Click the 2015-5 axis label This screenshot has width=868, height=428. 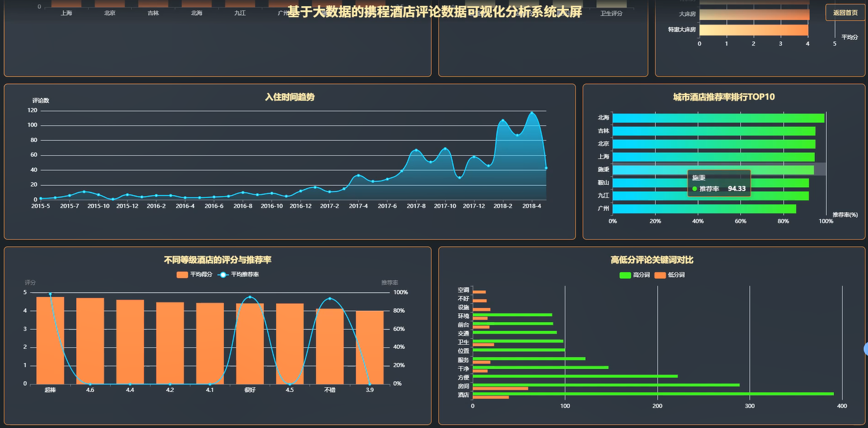pyautogui.click(x=41, y=206)
